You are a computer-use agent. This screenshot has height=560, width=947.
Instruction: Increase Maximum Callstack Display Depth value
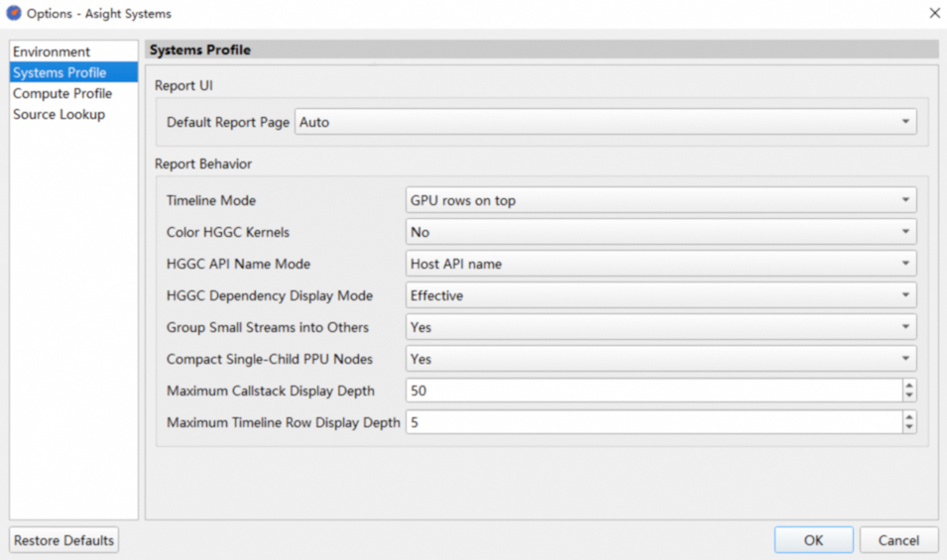click(909, 385)
